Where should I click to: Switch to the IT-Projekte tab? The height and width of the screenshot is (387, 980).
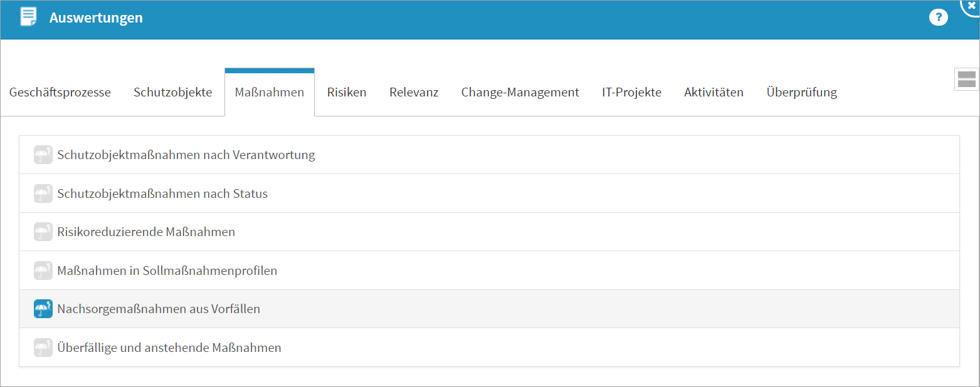click(x=631, y=93)
